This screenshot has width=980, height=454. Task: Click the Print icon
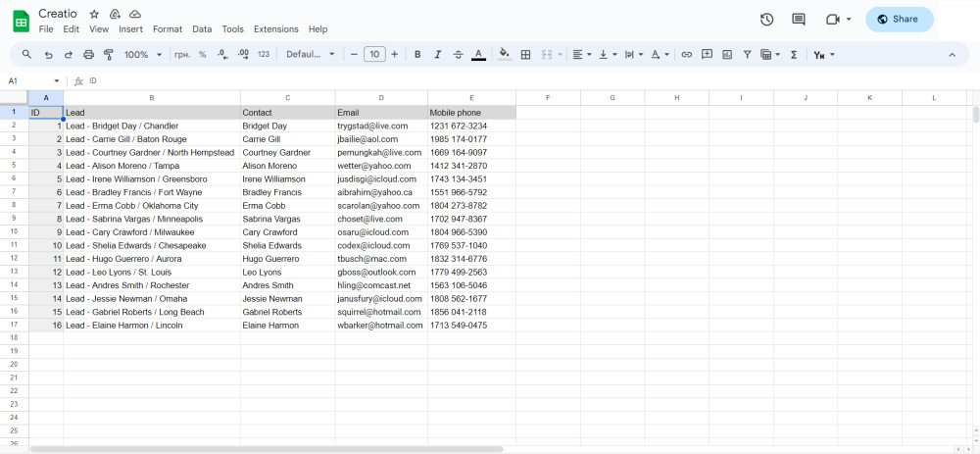(x=89, y=55)
